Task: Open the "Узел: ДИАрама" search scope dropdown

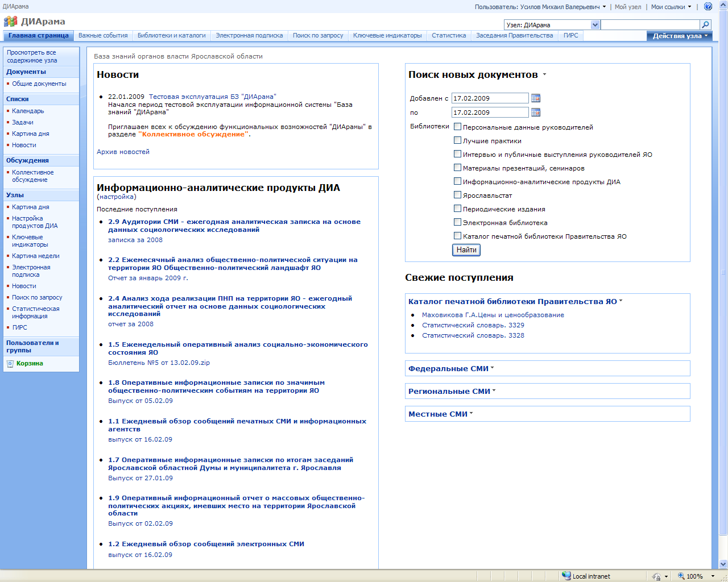Action: pos(595,25)
